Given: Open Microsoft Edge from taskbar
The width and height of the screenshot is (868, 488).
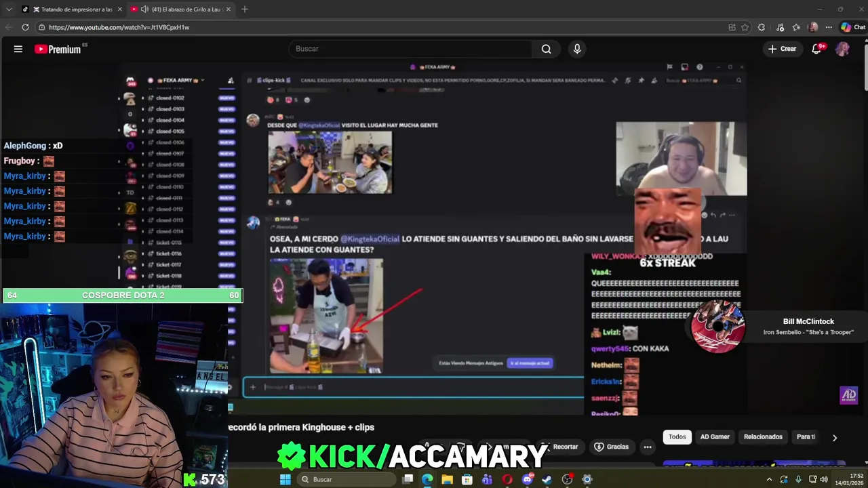Looking at the screenshot, I should (x=427, y=479).
